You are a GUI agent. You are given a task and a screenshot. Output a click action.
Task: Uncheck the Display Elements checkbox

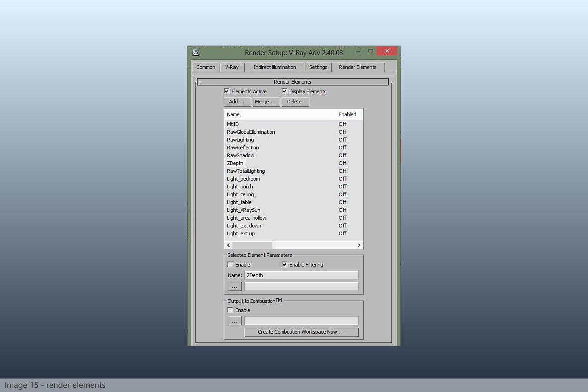tap(284, 91)
